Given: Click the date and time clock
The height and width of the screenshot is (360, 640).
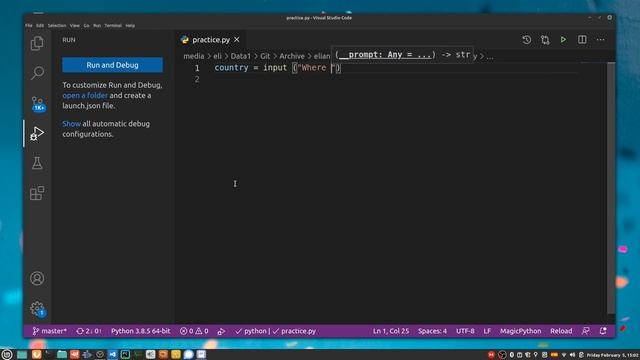Looking at the screenshot, I should (612, 355).
